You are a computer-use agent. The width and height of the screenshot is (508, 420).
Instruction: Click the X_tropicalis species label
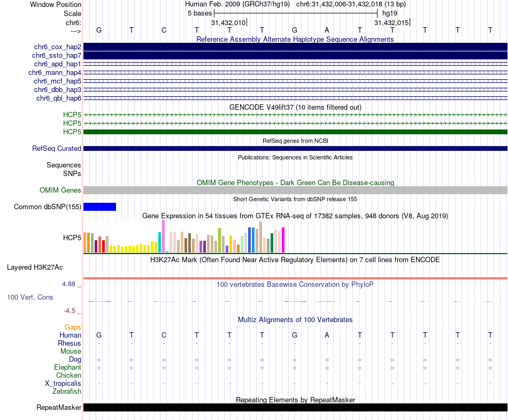tap(63, 384)
